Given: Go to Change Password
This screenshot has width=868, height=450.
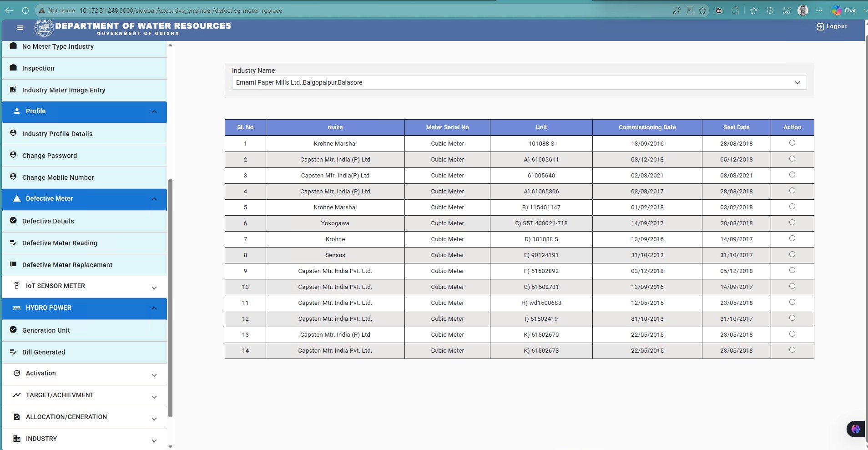Looking at the screenshot, I should point(84,156).
